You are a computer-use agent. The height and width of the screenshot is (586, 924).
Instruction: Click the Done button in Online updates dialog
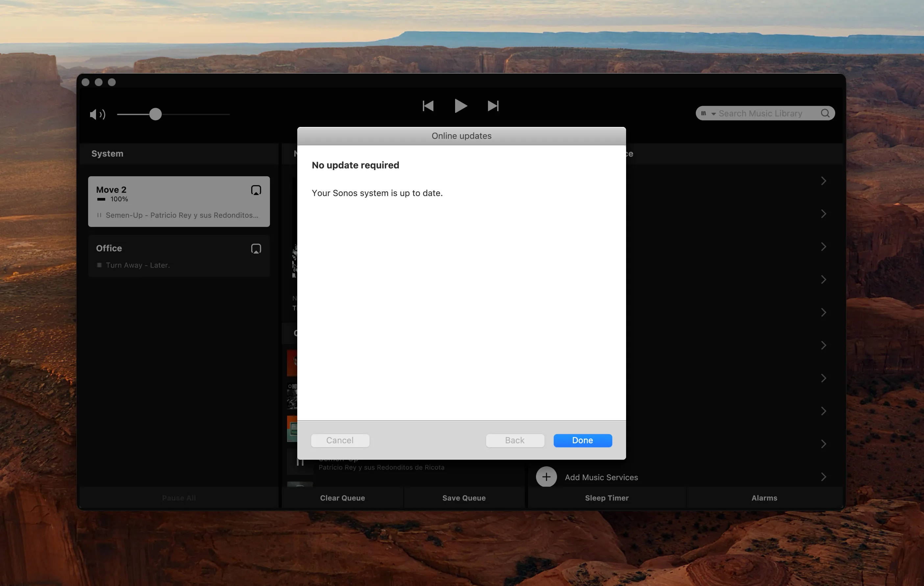582,440
